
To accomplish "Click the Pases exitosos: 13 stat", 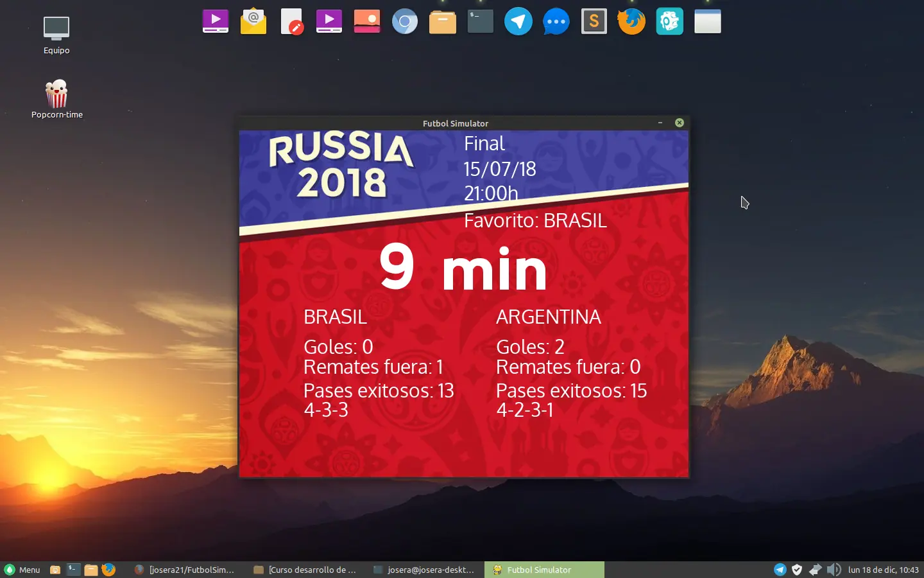I will pos(379,390).
